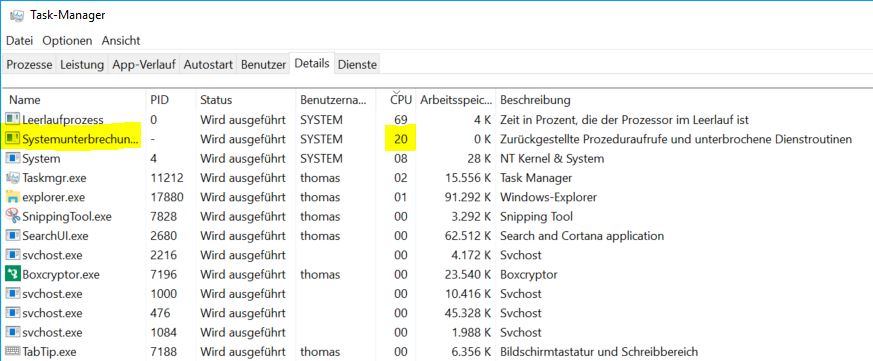Open the Optionen menu
The image size is (873, 361).
click(67, 41)
